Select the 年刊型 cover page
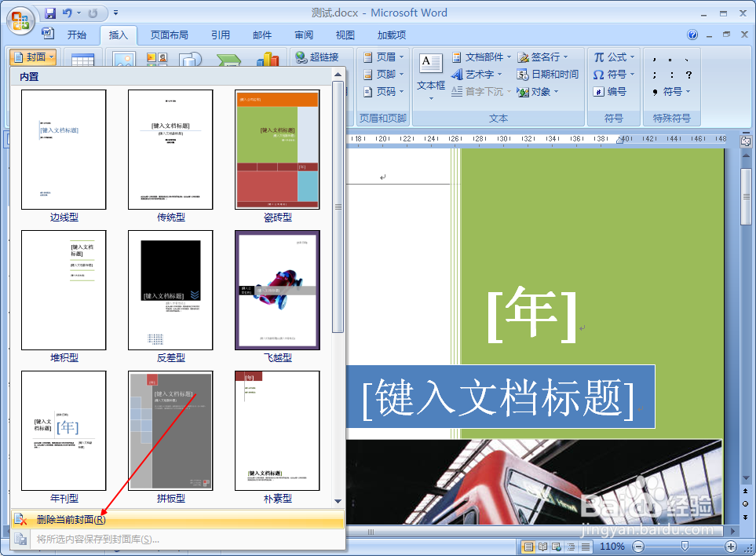This screenshot has height=556, width=756. (x=64, y=430)
